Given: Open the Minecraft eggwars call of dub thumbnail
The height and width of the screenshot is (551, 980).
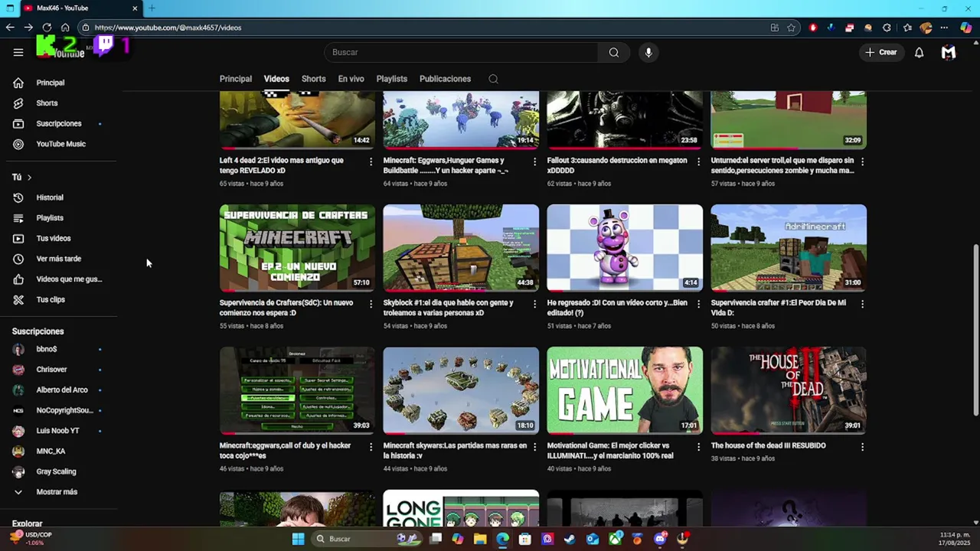Looking at the screenshot, I should click(x=297, y=390).
